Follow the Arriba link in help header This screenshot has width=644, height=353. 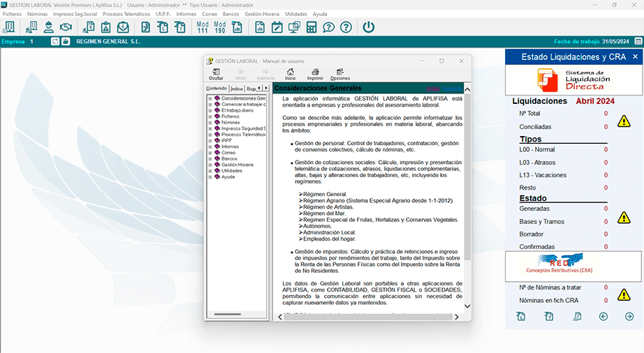click(433, 89)
